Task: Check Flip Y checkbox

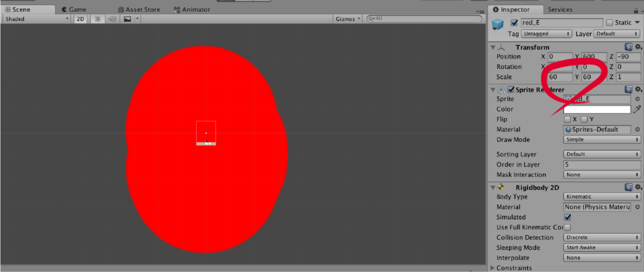Action: [x=584, y=119]
